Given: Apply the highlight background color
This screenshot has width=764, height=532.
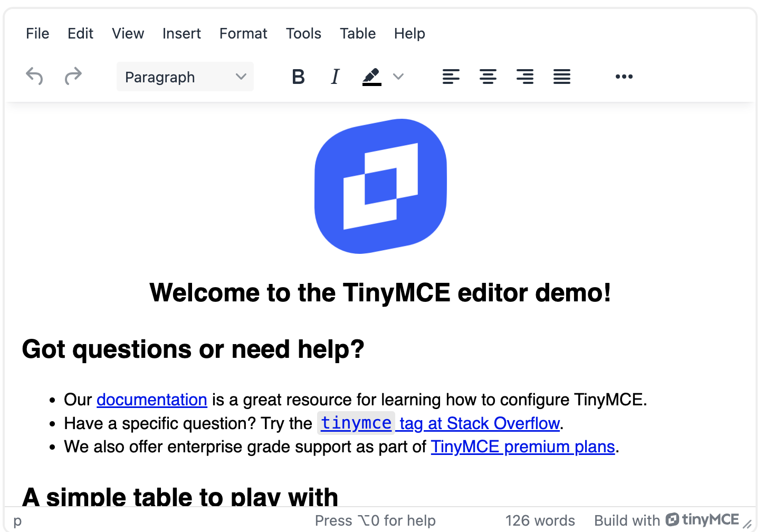Looking at the screenshot, I should click(x=372, y=77).
